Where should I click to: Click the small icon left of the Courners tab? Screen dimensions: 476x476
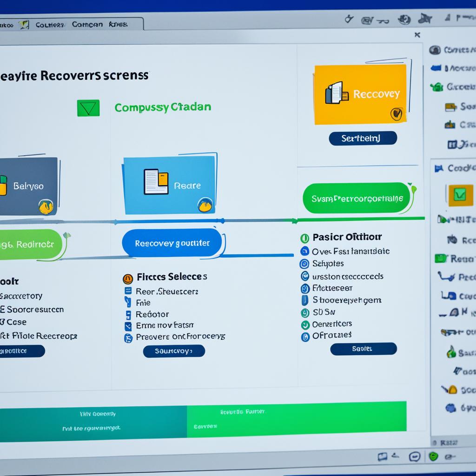(x=24, y=25)
